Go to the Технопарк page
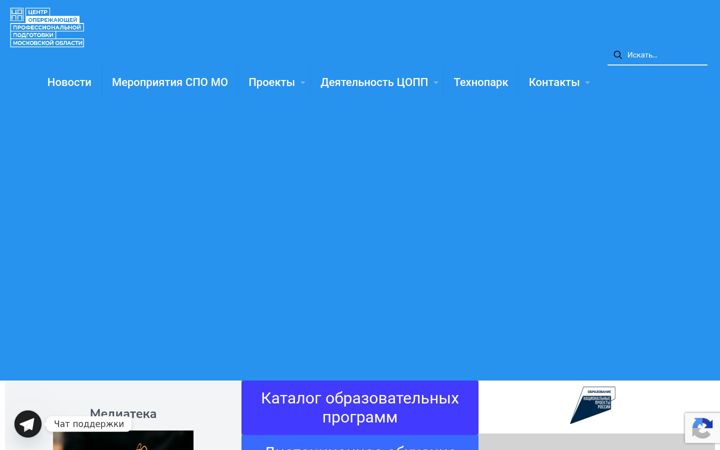 481,83
